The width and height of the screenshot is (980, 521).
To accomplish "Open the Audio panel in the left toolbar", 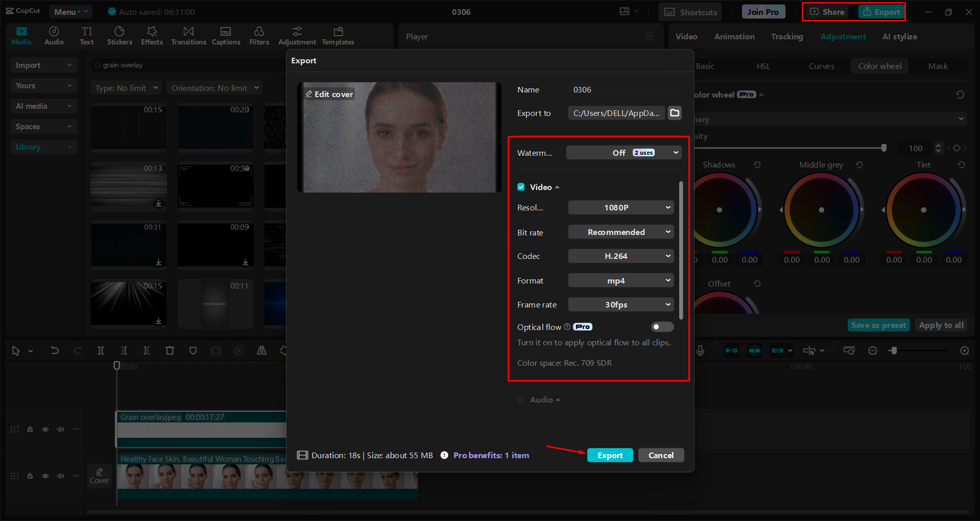I will 54,35.
